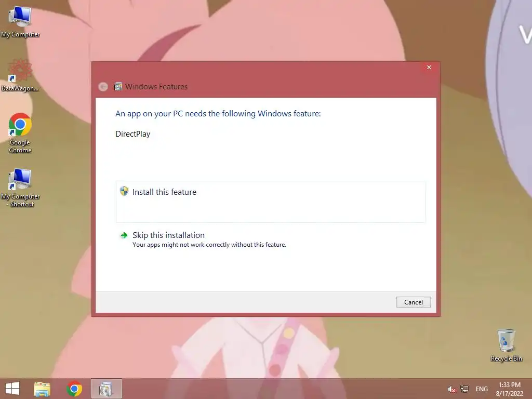
Task: Open Google Chrome desktop shortcut
Action: point(20,132)
